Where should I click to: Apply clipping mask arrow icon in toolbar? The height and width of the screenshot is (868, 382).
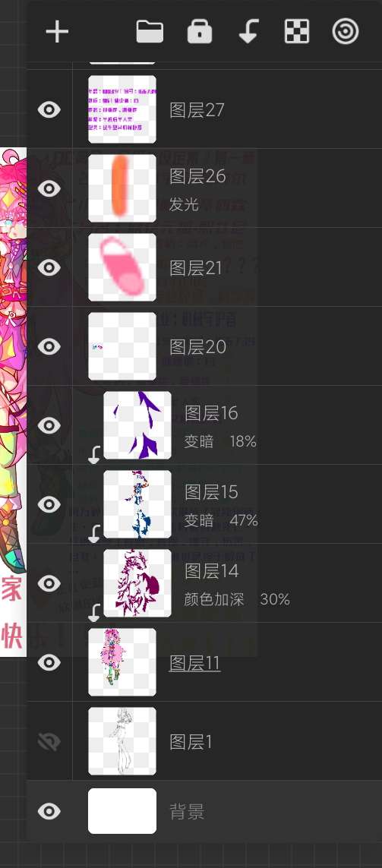pyautogui.click(x=248, y=32)
